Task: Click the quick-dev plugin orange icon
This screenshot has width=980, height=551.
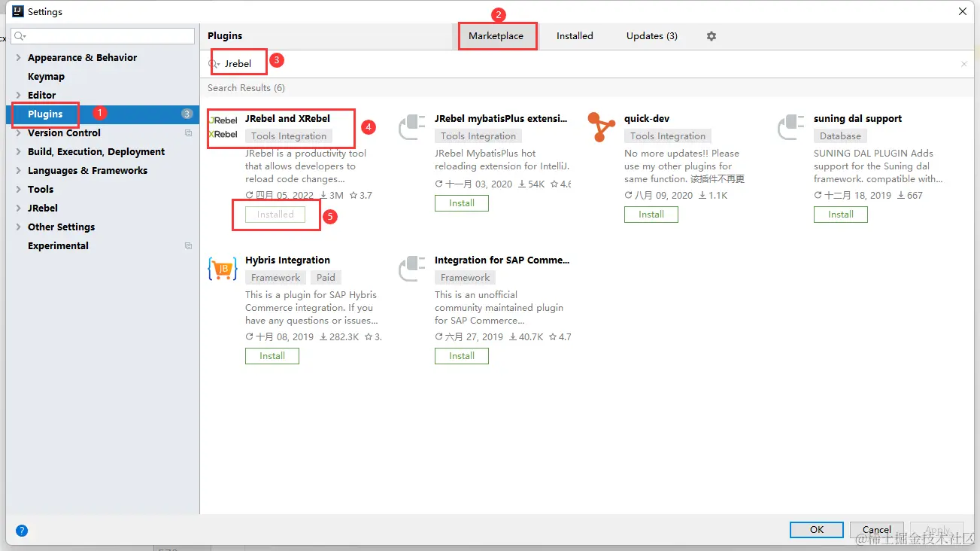Action: click(x=601, y=127)
